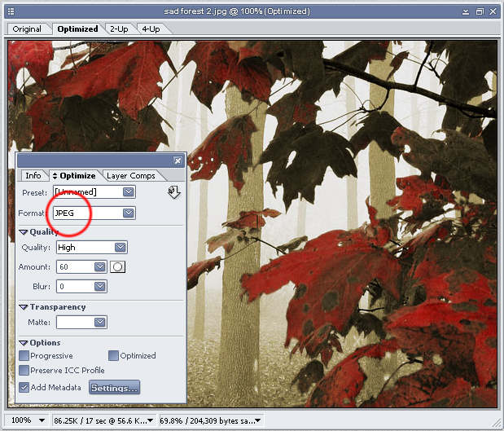Collapse the Transparency section
Screen dimensions: 504x431
pyautogui.click(x=24, y=307)
